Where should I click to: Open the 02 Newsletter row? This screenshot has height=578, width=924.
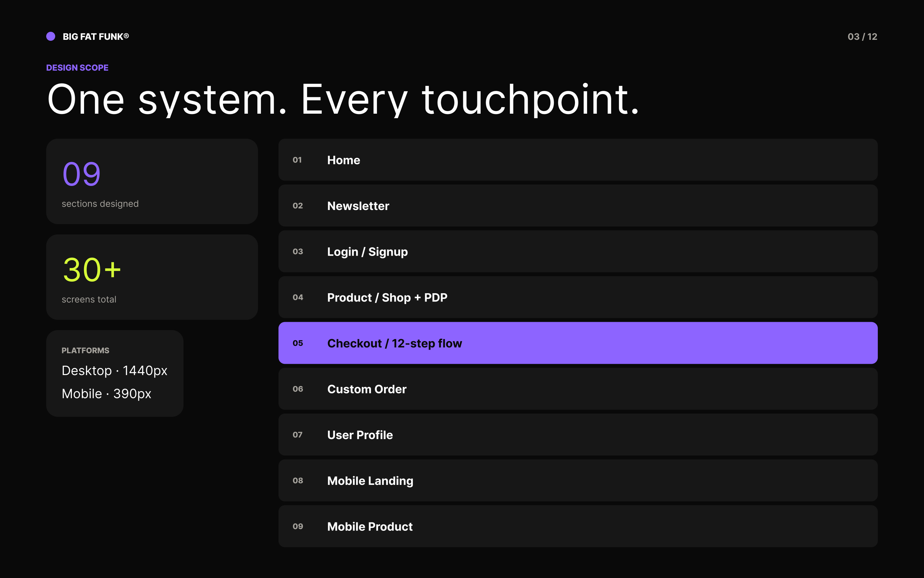[578, 206]
